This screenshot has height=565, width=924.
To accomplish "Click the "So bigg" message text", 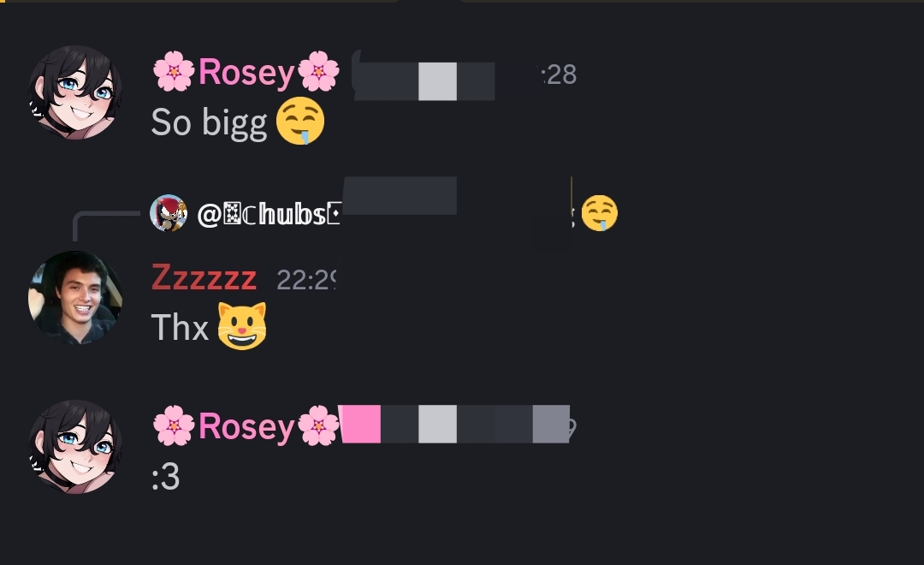I will click(210, 122).
